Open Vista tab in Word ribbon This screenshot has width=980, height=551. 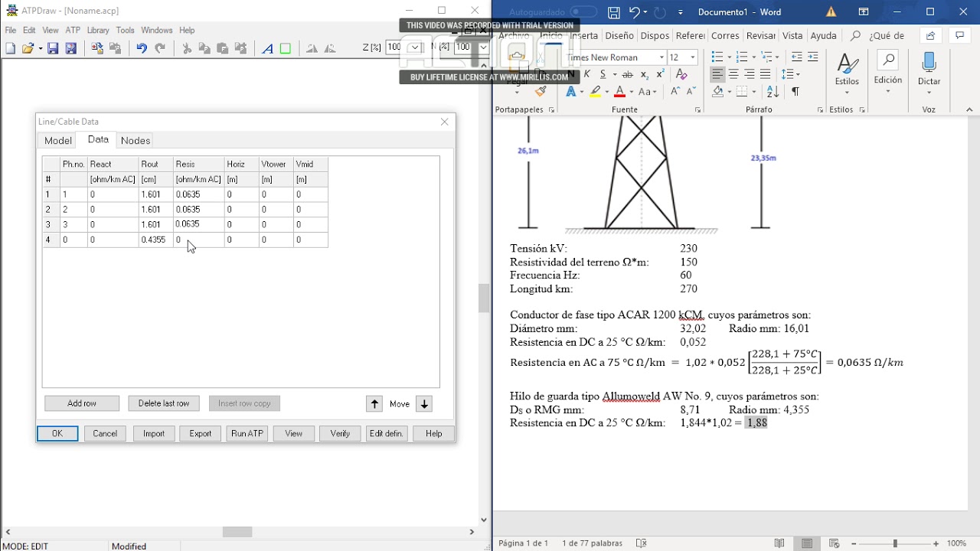tap(792, 36)
